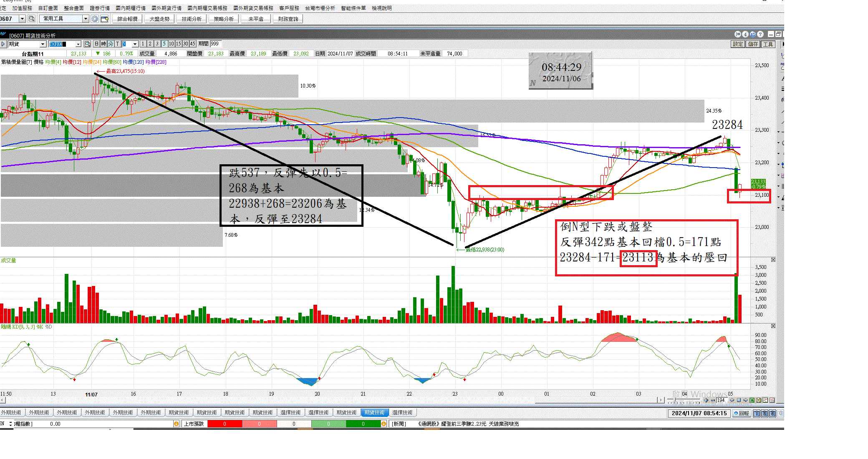This screenshot has width=868, height=459.
Task: Open the 智能條件單 menu
Action: point(353,8)
